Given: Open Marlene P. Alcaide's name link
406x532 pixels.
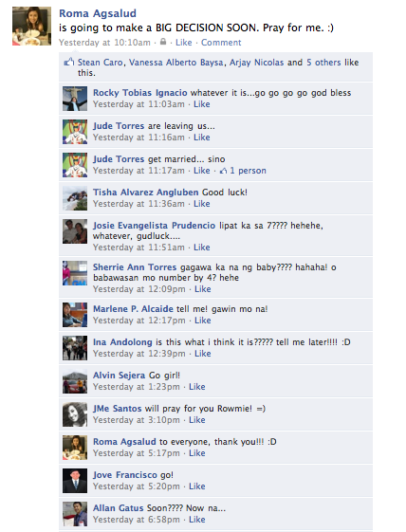Looking at the screenshot, I should [133, 309].
